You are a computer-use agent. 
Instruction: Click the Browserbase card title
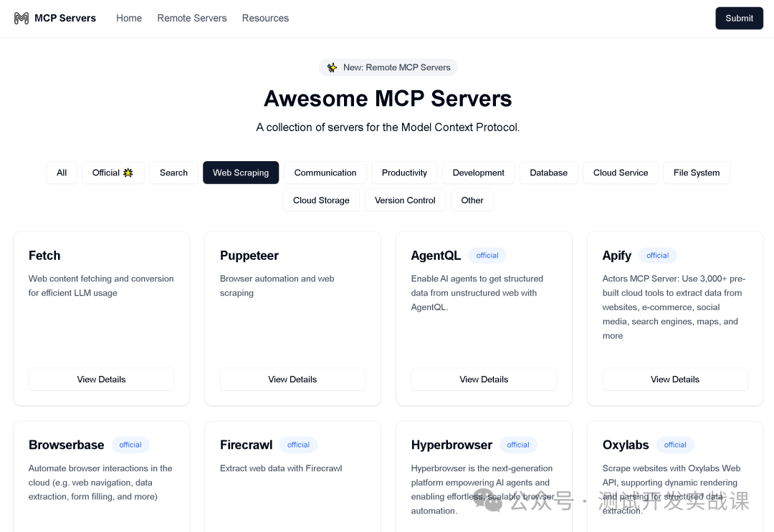66,445
